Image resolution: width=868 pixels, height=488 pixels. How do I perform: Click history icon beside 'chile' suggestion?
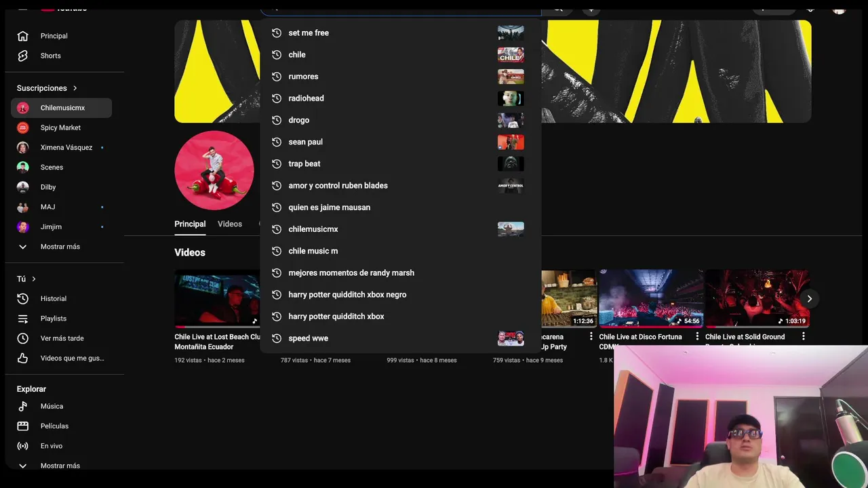point(277,54)
